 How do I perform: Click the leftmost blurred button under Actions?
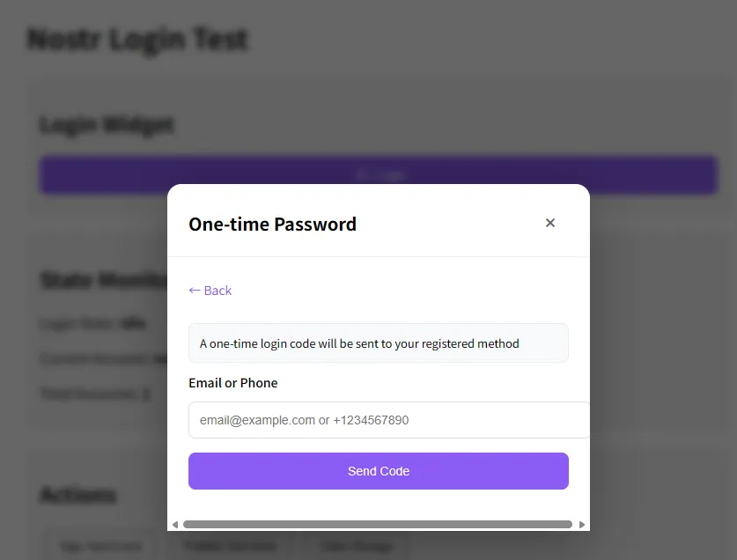pos(99,547)
